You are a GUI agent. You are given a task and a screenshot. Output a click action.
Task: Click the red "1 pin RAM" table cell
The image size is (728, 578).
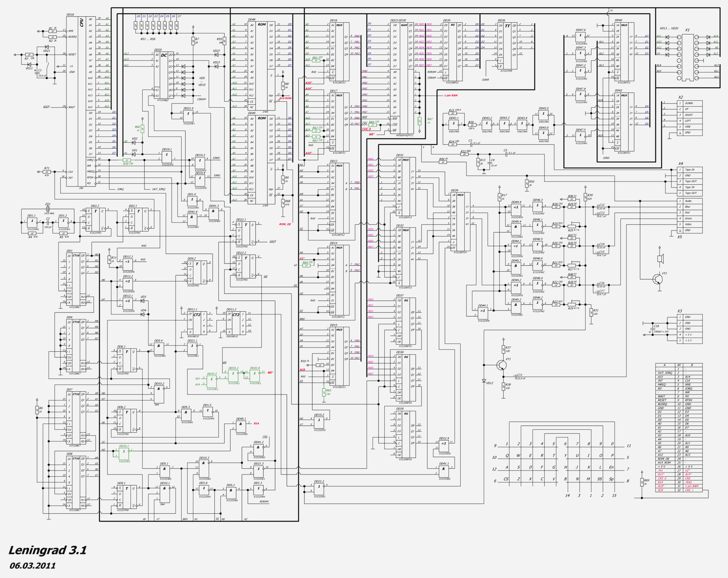point(693,486)
